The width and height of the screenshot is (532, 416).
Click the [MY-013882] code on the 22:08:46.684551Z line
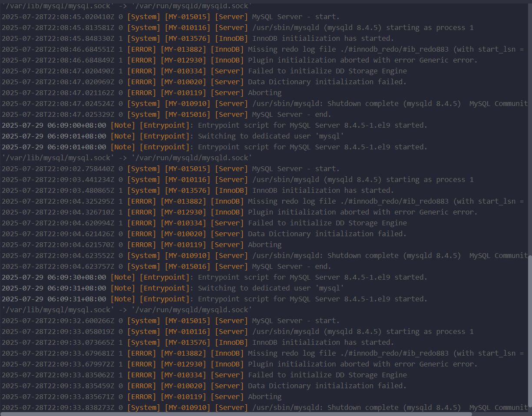tap(183, 49)
